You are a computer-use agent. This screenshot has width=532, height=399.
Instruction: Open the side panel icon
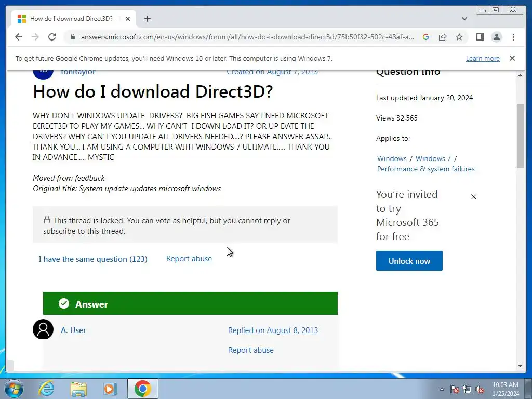pyautogui.click(x=480, y=37)
